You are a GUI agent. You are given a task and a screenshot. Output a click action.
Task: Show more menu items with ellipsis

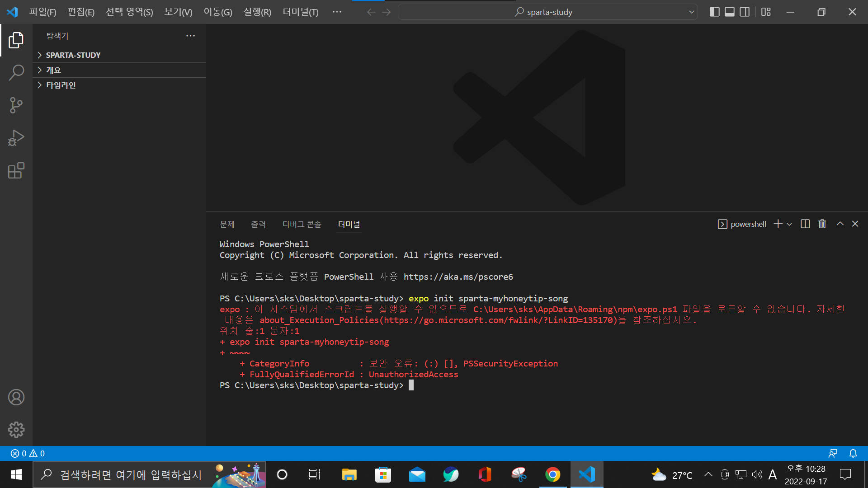[337, 12]
